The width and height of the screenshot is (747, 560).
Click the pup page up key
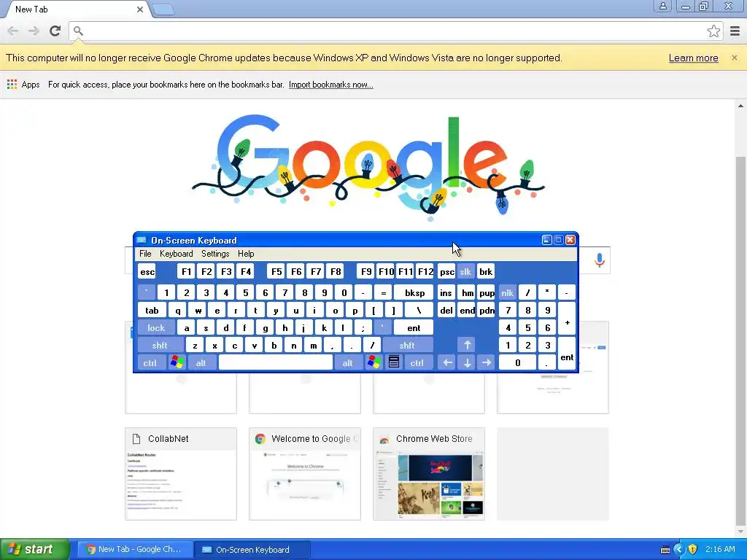coord(487,292)
